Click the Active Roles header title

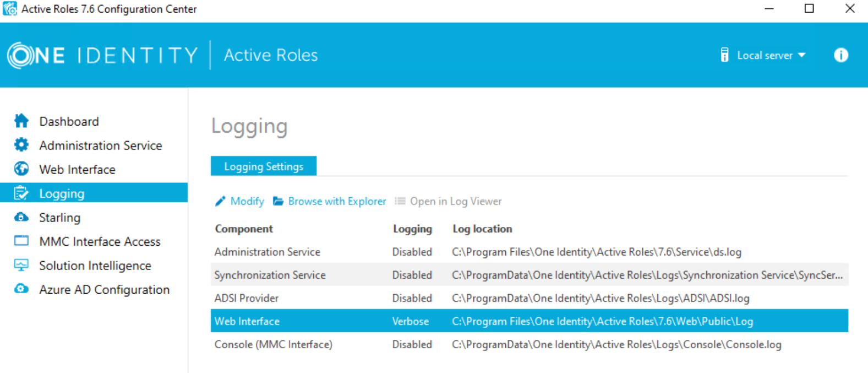tap(271, 55)
